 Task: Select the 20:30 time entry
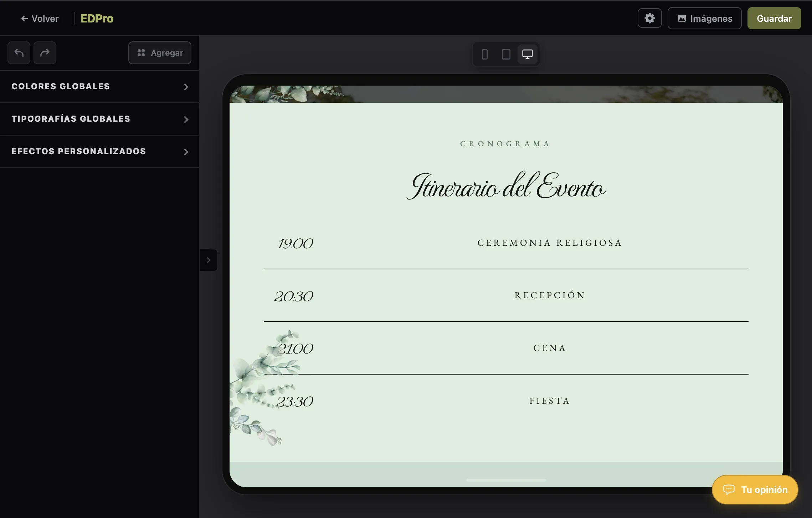[x=293, y=296]
